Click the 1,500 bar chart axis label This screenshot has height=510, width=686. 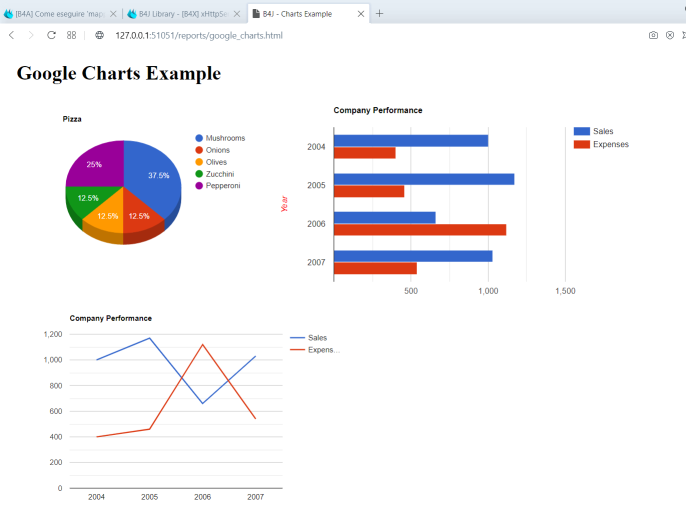[565, 291]
